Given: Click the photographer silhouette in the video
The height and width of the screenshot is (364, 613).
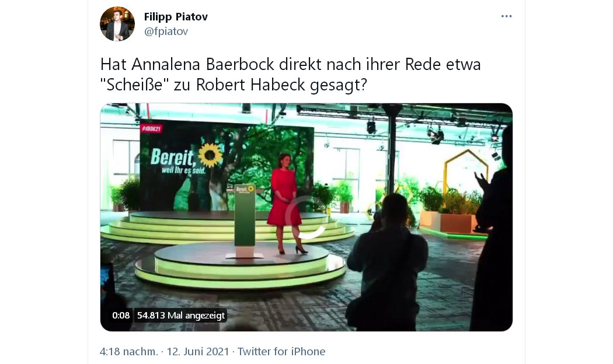Looking at the screenshot, I should click(x=387, y=262).
